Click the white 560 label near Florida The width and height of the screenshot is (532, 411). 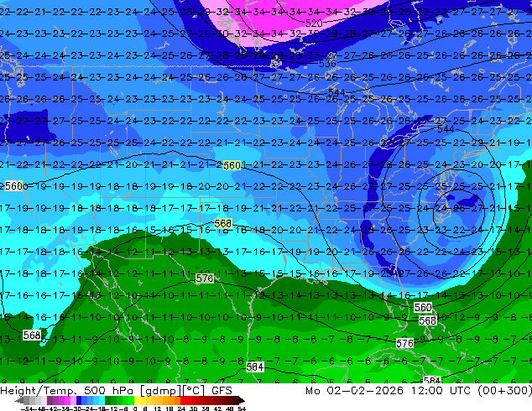pyautogui.click(x=423, y=308)
